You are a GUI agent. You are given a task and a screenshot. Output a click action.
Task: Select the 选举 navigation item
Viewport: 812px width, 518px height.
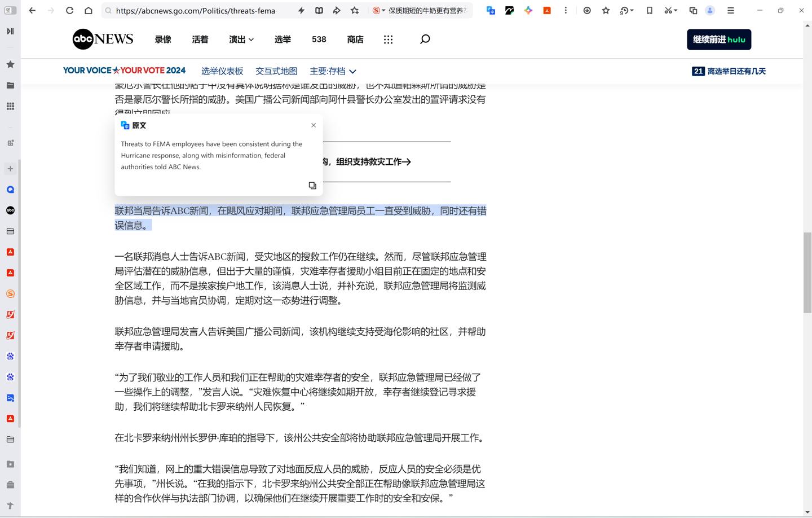click(283, 39)
